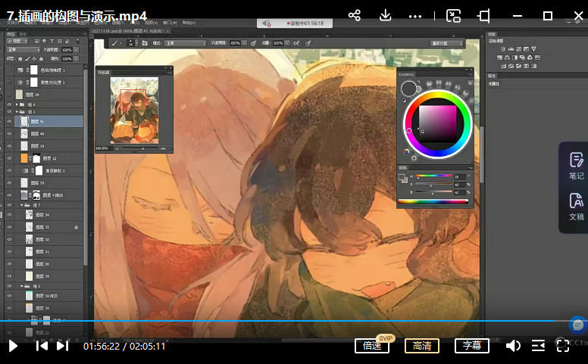Toggle always-on-top pin window icon
588x364 pixels.
[484, 15]
